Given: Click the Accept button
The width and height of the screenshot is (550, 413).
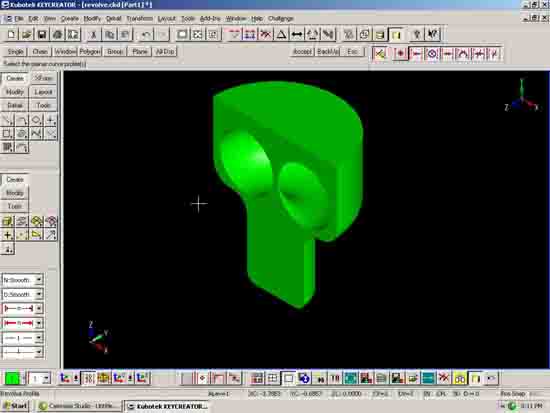Looking at the screenshot, I should (x=302, y=52).
